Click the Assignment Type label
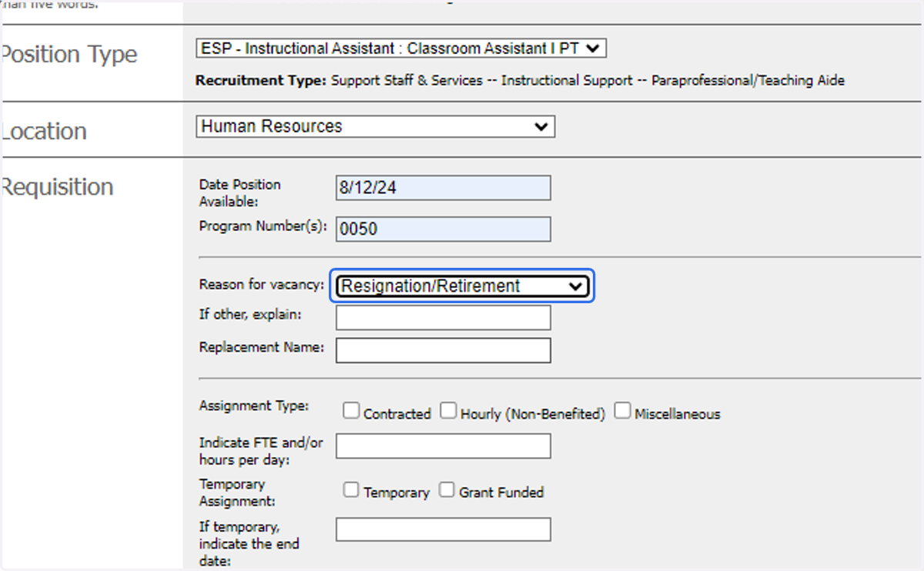The height and width of the screenshot is (571, 924). (x=254, y=406)
